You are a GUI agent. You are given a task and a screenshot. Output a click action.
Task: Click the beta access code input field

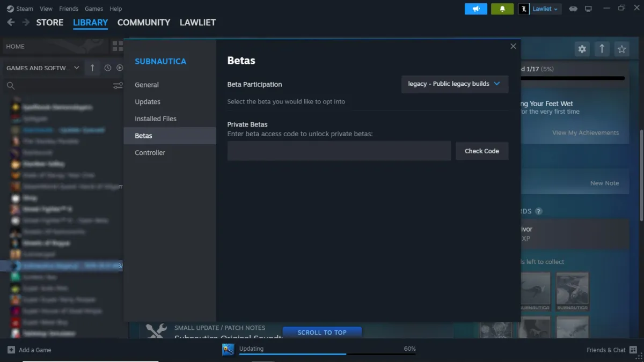[x=339, y=151]
